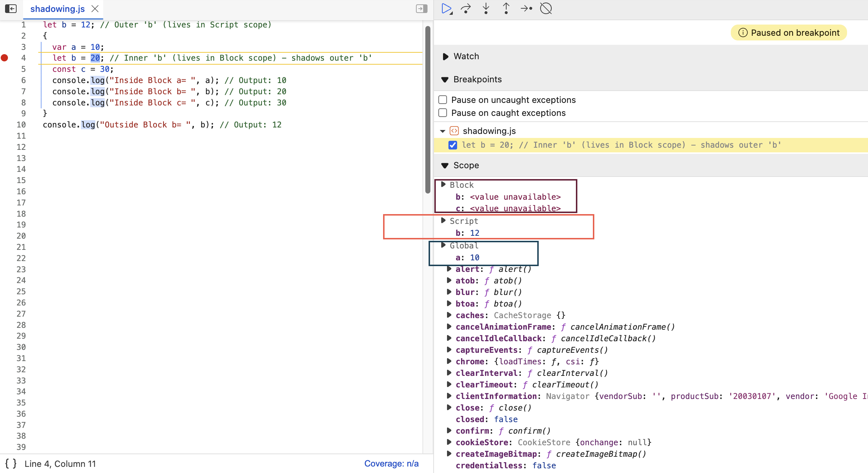The height and width of the screenshot is (473, 868).
Task: Expand the Watch section
Action: (x=446, y=57)
